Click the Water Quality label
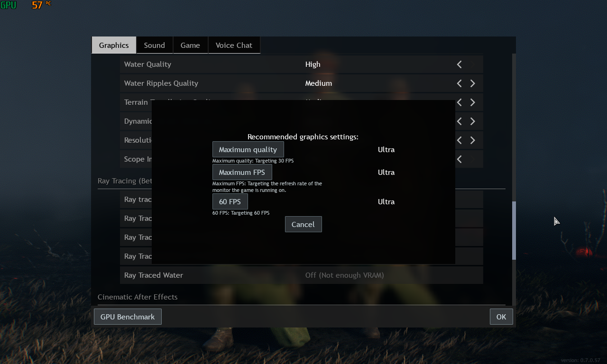 click(x=147, y=64)
